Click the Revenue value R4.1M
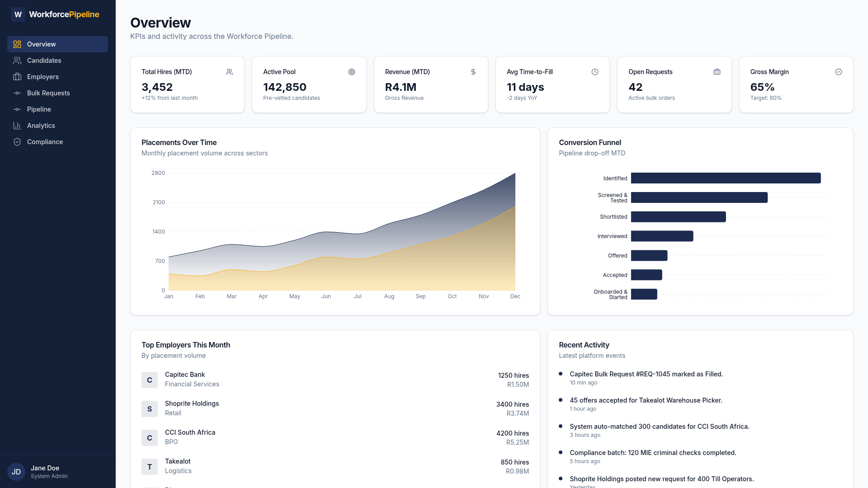This screenshot has width=868, height=488. pos(401,87)
